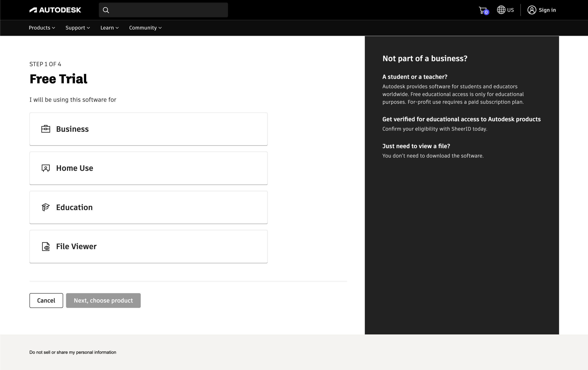Expand the Community menu

pyautogui.click(x=145, y=28)
